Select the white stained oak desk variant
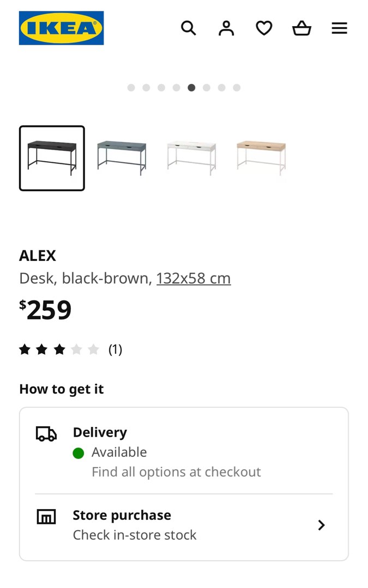Image resolution: width=368 pixels, height=588 pixels. pos(261,158)
